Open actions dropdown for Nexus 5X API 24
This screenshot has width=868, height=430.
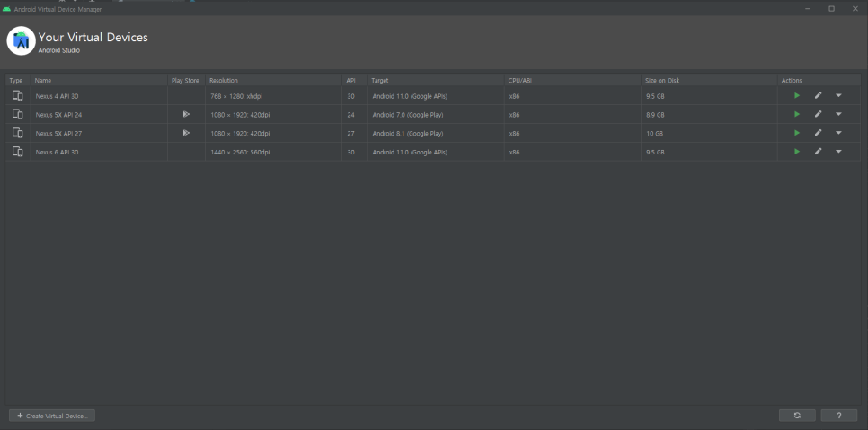click(x=838, y=114)
